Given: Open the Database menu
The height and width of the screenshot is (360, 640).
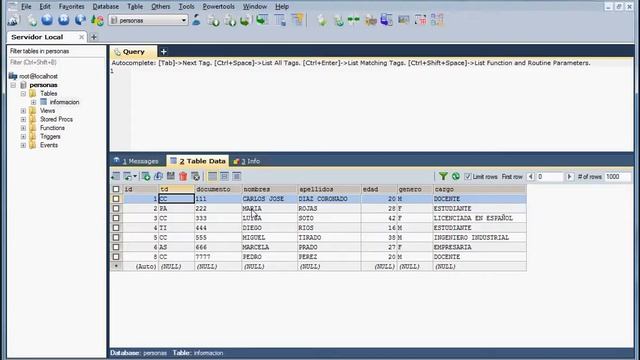Looking at the screenshot, I should (x=106, y=7).
